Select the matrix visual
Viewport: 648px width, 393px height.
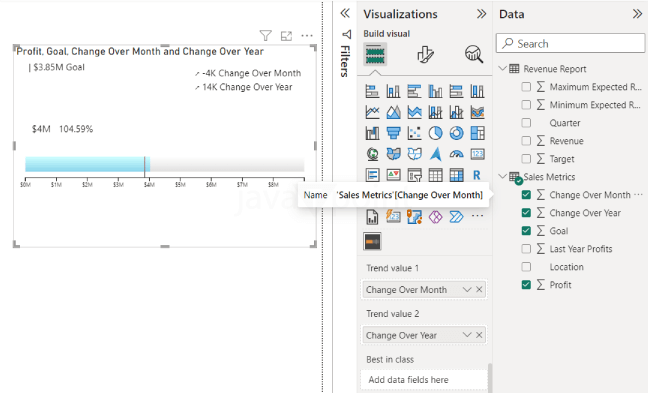(456, 175)
